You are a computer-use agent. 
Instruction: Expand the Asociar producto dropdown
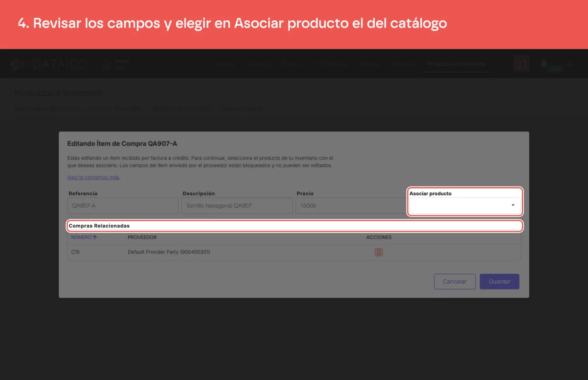tap(465, 205)
